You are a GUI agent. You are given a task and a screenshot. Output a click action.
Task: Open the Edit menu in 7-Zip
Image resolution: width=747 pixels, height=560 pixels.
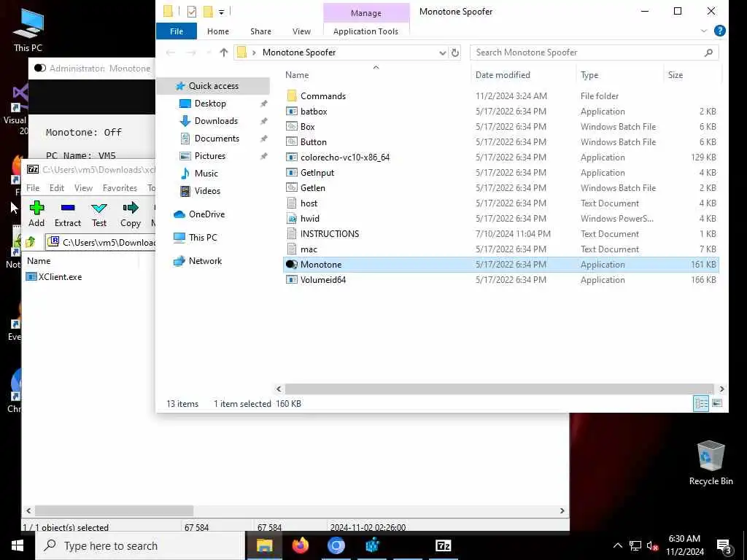click(57, 187)
